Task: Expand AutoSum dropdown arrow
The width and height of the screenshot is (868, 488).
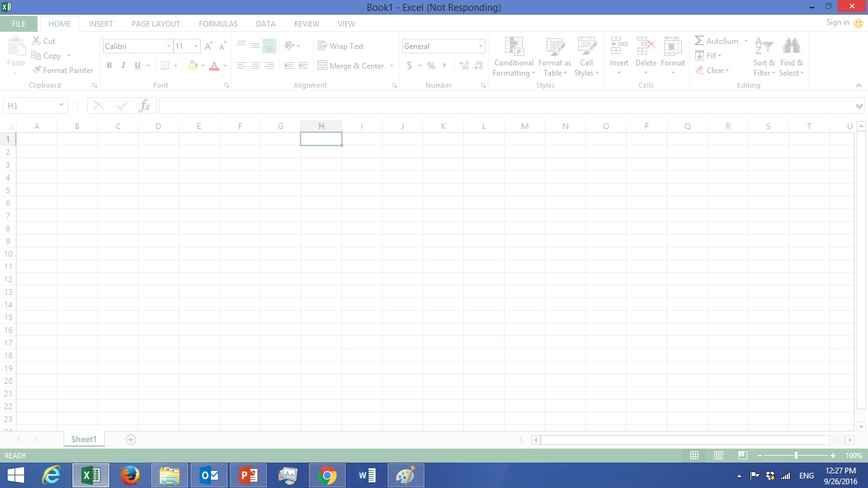Action: click(746, 41)
